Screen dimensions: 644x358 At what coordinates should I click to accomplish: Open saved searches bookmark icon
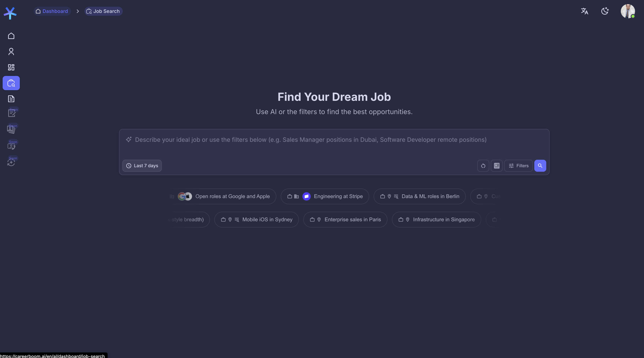[497, 166]
